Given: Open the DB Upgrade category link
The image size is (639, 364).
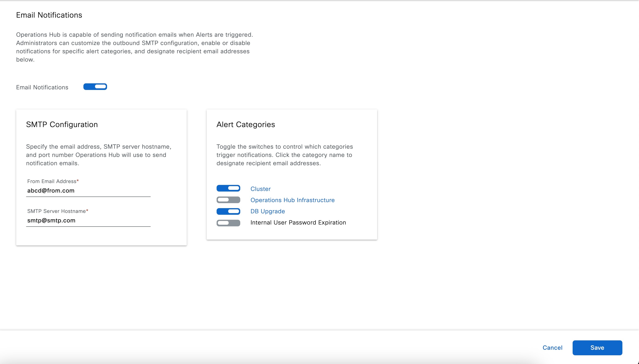Looking at the screenshot, I should tap(267, 211).
